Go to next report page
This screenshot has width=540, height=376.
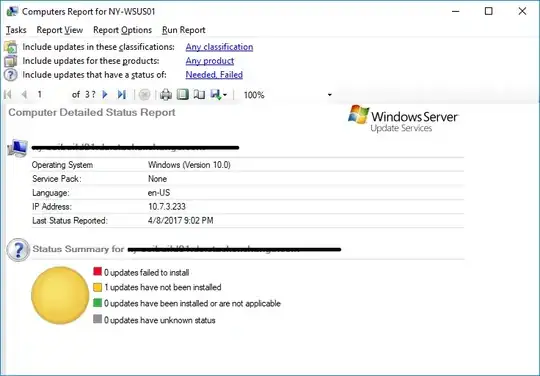coord(105,94)
